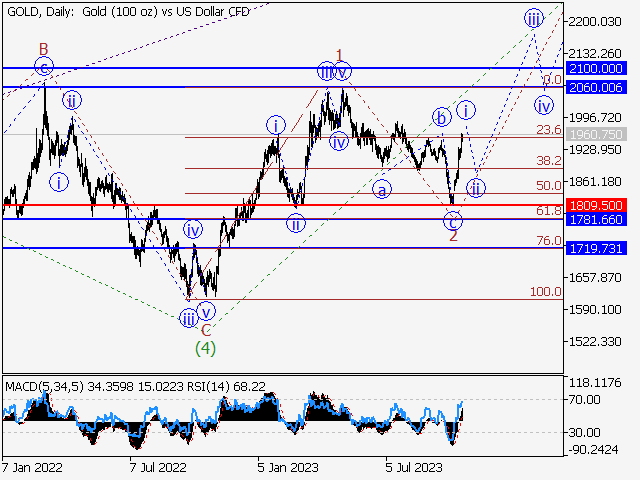Click the Fibonacci 61.8 level label
Viewport: 640px width, 480px height.
tap(549, 211)
